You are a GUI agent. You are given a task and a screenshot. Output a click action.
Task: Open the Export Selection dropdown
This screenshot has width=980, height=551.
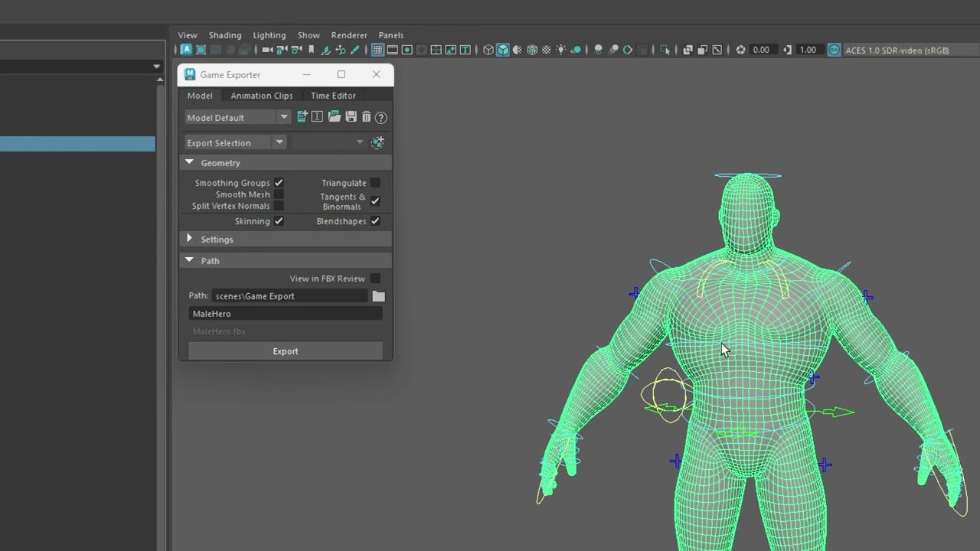[x=235, y=142]
